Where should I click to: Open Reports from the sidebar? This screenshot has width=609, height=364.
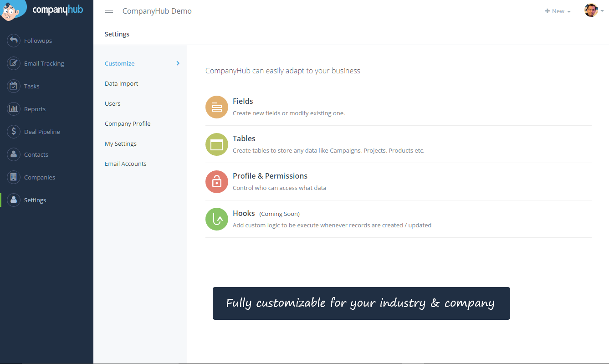pyautogui.click(x=35, y=109)
